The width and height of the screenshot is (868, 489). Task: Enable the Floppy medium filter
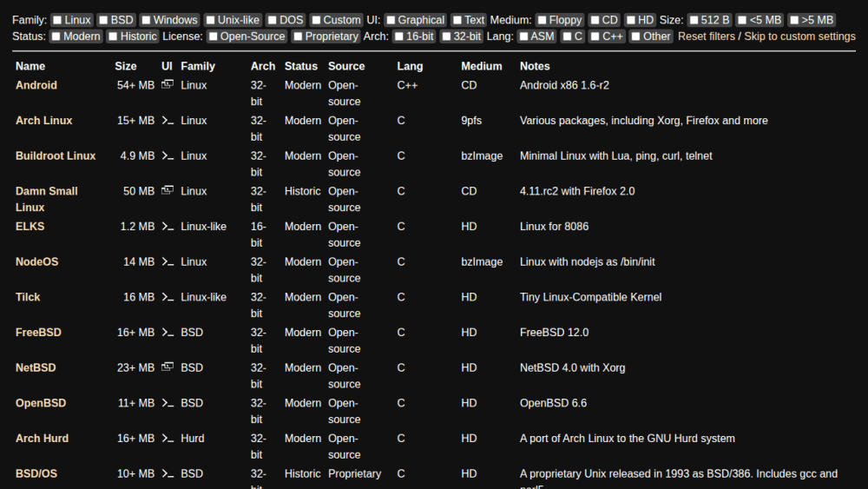542,20
